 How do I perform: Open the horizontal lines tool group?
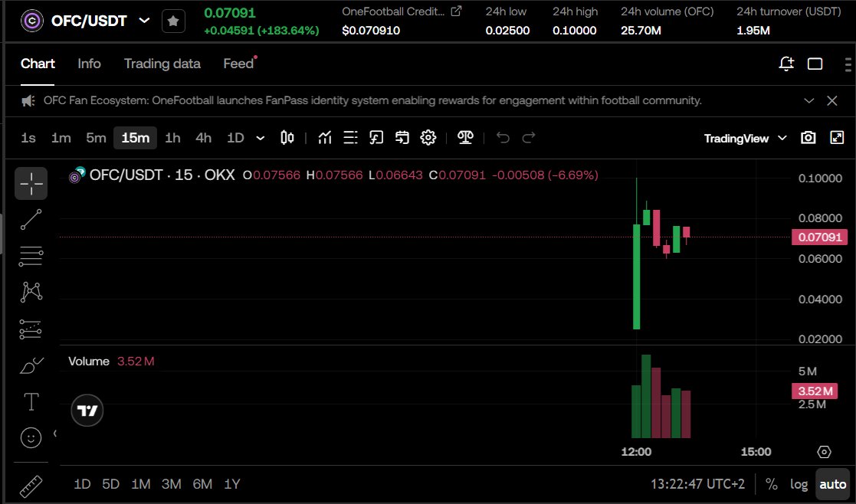coord(31,256)
